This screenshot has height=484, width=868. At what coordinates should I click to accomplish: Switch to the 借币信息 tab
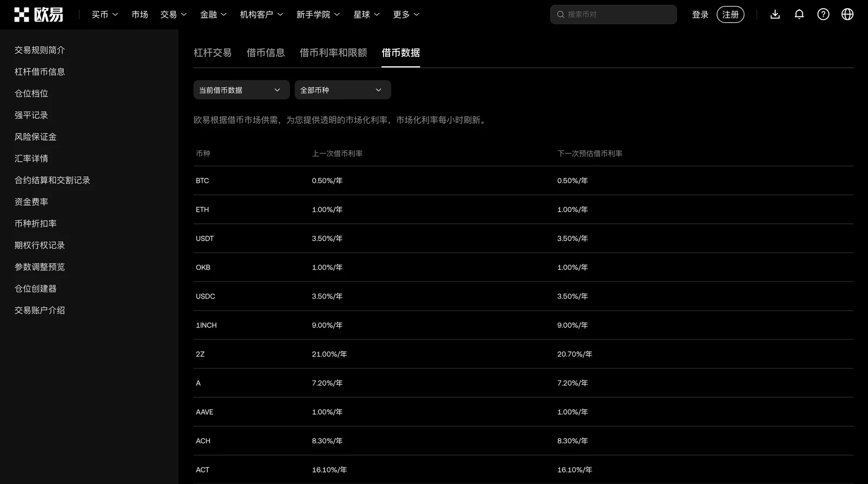pos(266,53)
